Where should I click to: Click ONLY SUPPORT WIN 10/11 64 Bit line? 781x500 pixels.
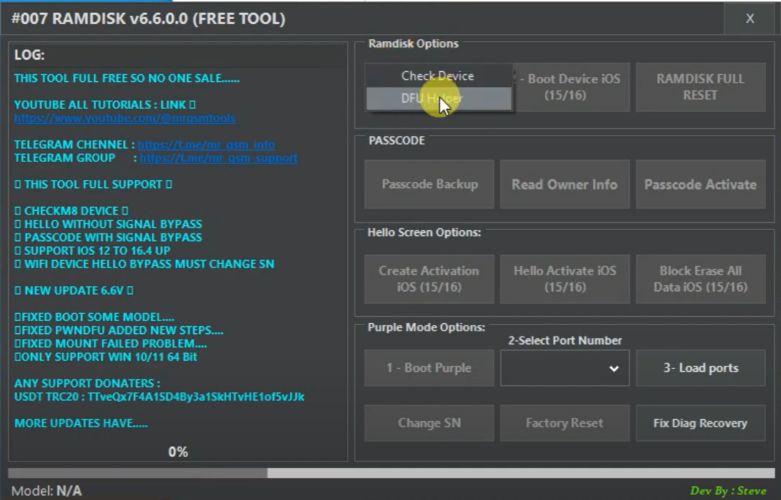tap(106, 357)
